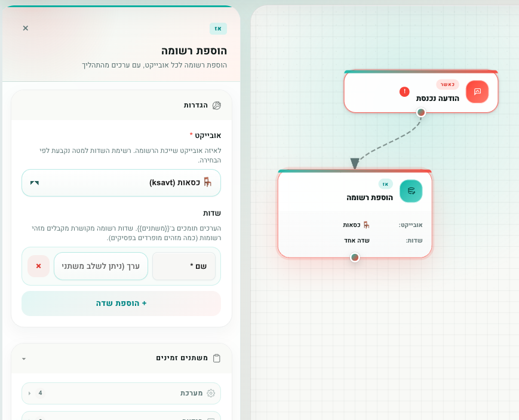519x420 pixels.
Task: Focus the ערך value input field
Action: point(100,266)
